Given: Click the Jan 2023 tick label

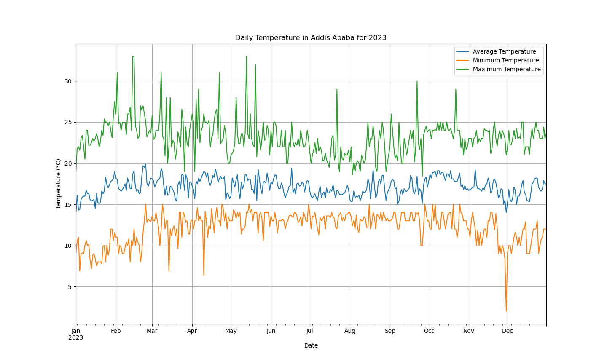Looking at the screenshot, I should click(x=76, y=334).
